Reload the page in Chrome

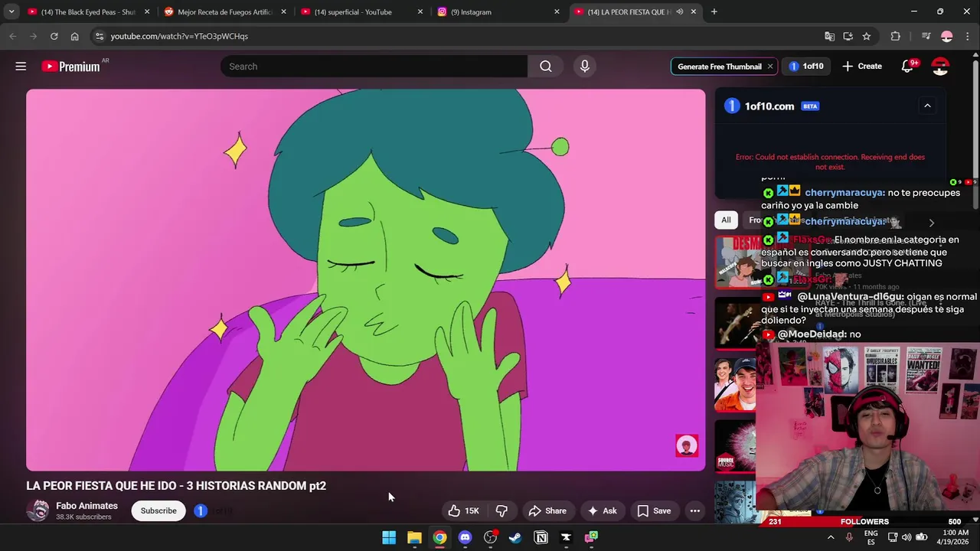[54, 36]
